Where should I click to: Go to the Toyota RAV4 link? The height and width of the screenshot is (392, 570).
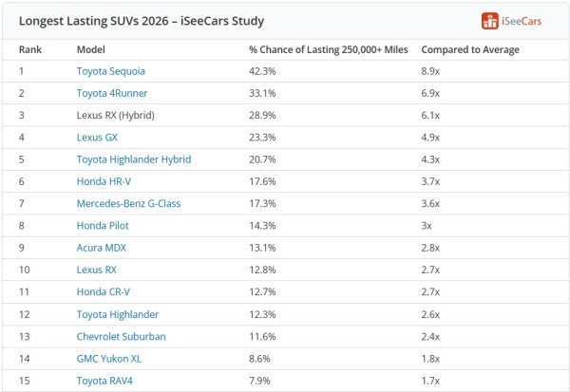(104, 382)
